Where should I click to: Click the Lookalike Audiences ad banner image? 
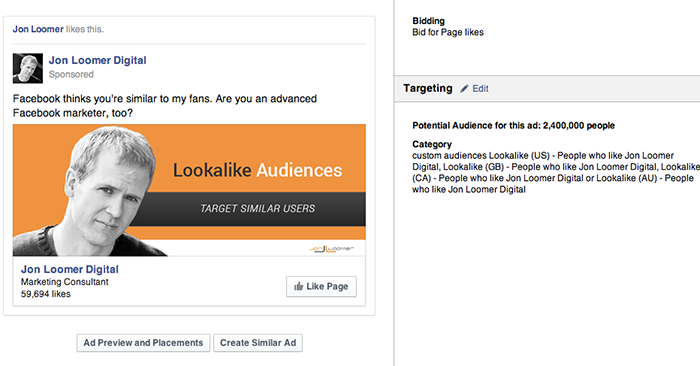point(189,190)
